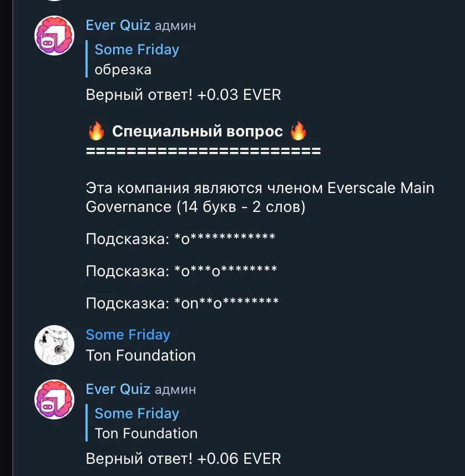
Task: Click the админ badge in the first message
Action: [x=175, y=26]
